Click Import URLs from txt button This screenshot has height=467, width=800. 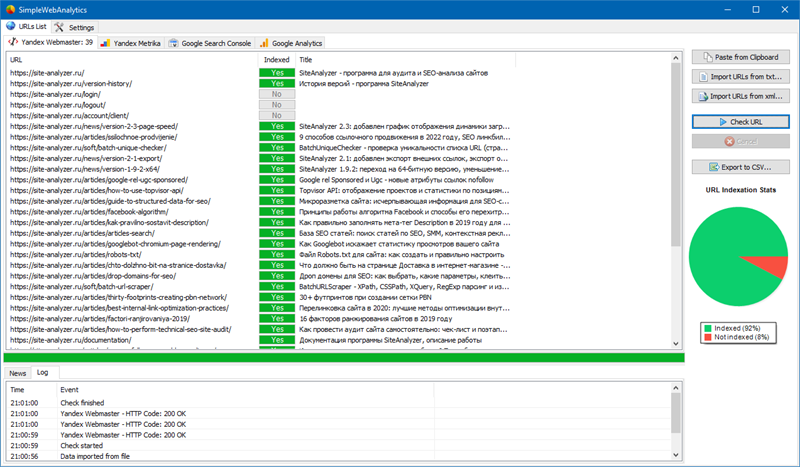point(740,77)
